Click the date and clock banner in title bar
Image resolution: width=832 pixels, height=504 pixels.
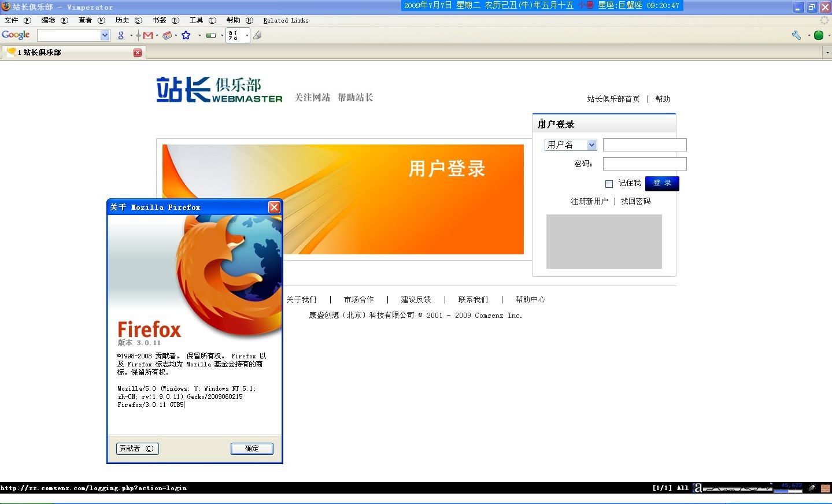tap(542, 5)
